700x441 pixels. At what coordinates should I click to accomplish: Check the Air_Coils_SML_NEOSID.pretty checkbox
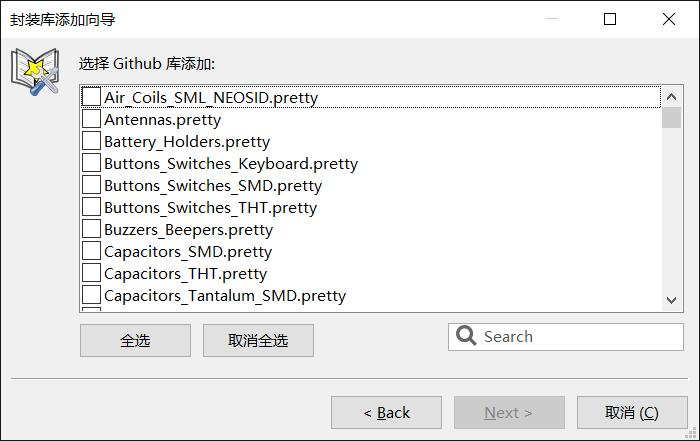pos(91,97)
